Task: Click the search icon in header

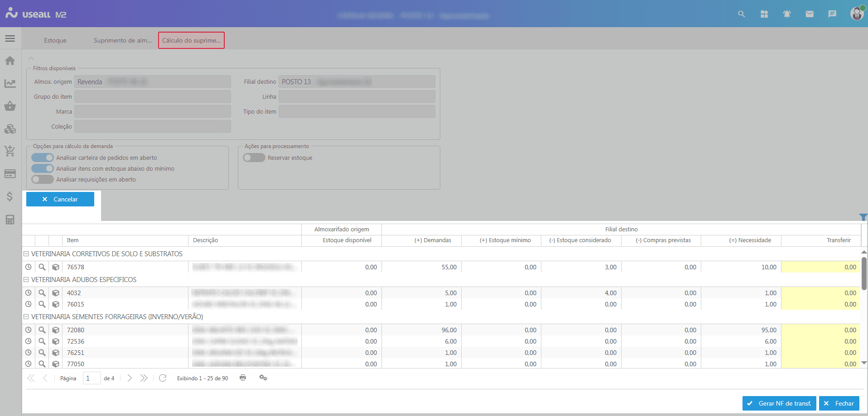Action: [x=742, y=14]
